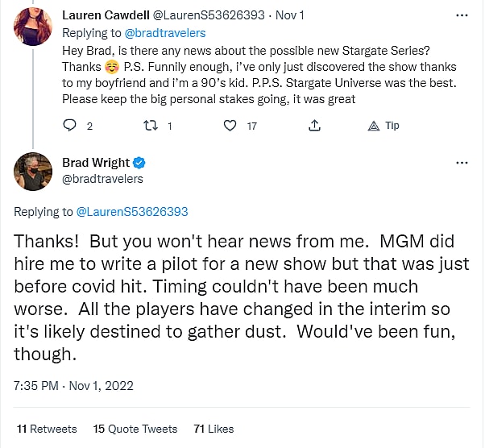
Task: Click the Tip icon on Lauren's tweet
Action: click(x=374, y=126)
